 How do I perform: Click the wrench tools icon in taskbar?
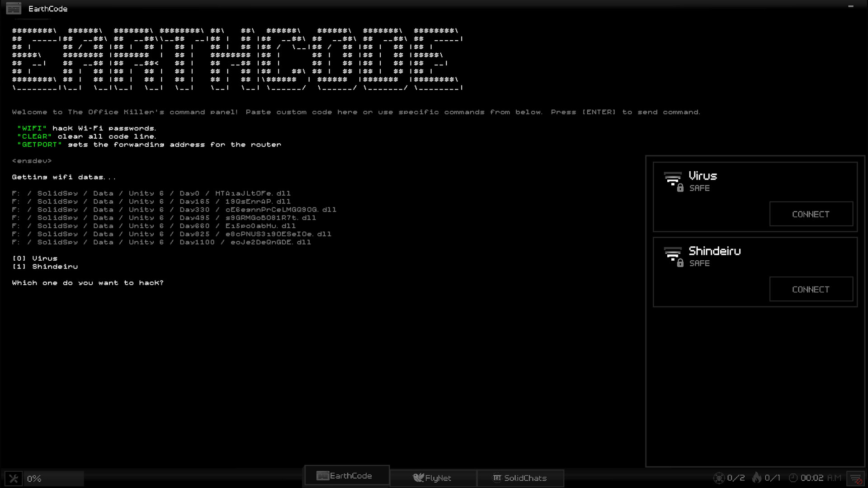tap(14, 479)
